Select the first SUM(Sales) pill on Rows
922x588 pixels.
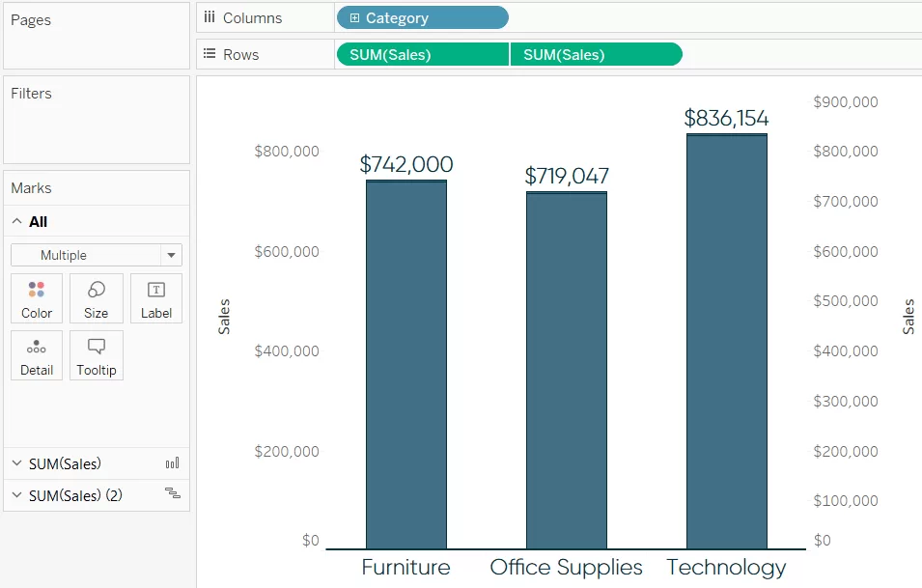pos(422,55)
